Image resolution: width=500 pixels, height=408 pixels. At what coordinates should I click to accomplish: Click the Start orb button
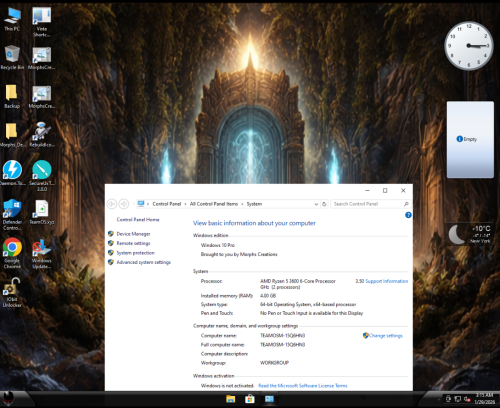[x=8, y=397]
